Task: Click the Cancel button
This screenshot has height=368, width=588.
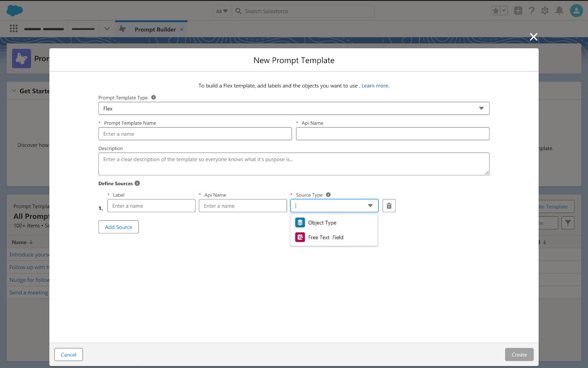Action: tap(68, 354)
